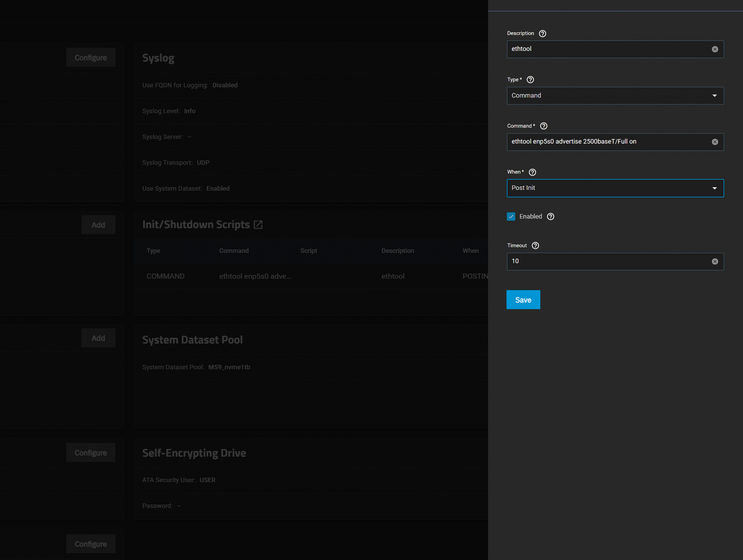Add a new Init/Shutdown Script

click(98, 225)
